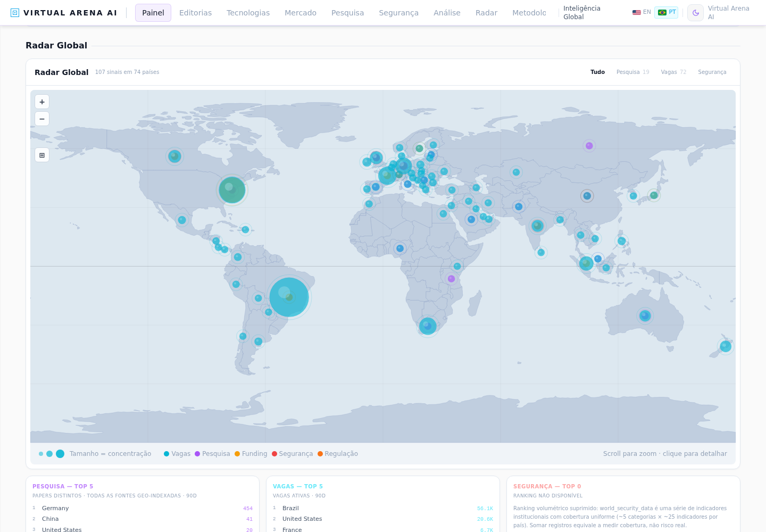
Task: Show all signals with the Tudo filter
Action: (597, 72)
